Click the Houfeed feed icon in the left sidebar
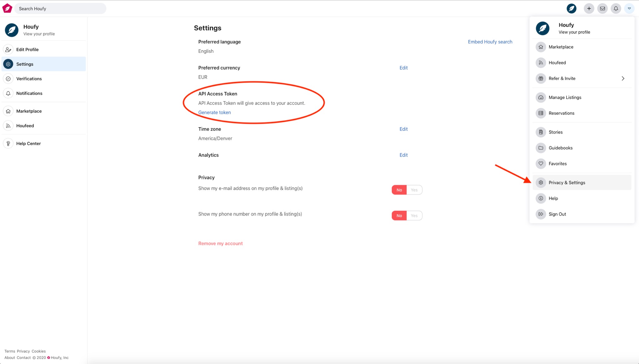This screenshot has width=639, height=364. tap(8, 126)
